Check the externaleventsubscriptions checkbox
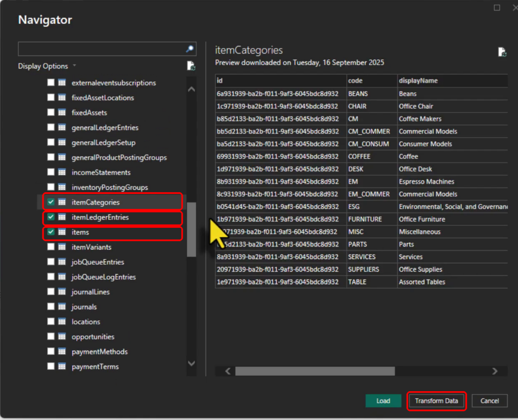 click(51, 82)
